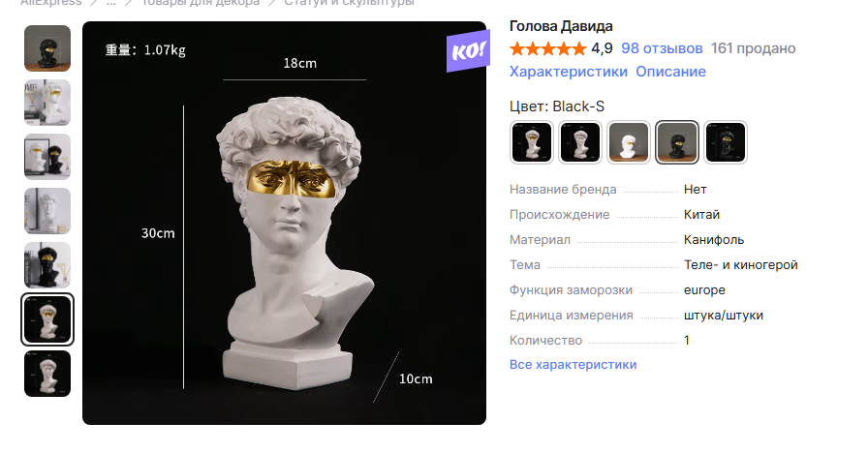Jump to Описание section
This screenshot has width=868, height=453.
670,72
